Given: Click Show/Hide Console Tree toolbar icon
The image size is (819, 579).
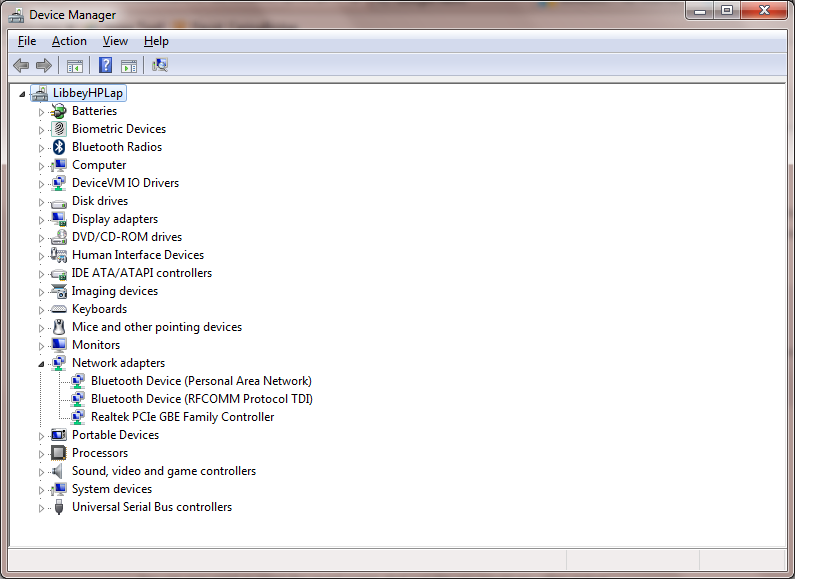Looking at the screenshot, I should tap(75, 66).
